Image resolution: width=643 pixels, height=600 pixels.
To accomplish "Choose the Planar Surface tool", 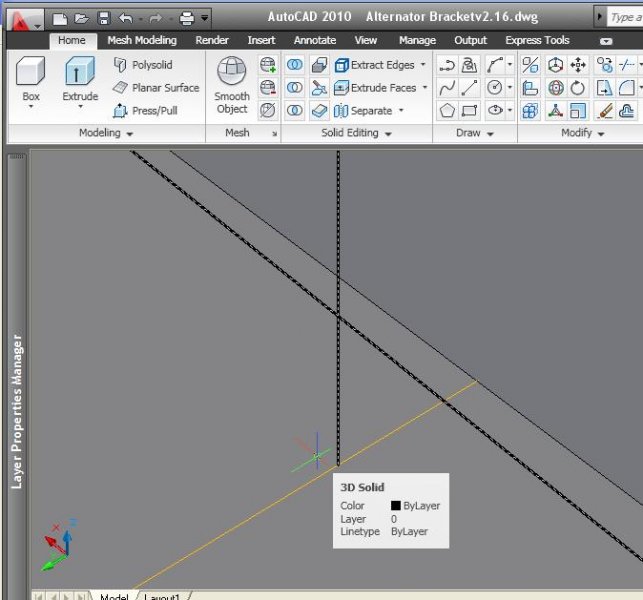I will (156, 88).
